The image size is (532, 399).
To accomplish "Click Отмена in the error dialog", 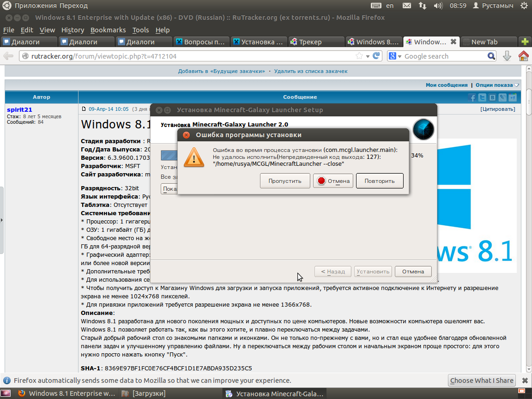I will 333,181.
